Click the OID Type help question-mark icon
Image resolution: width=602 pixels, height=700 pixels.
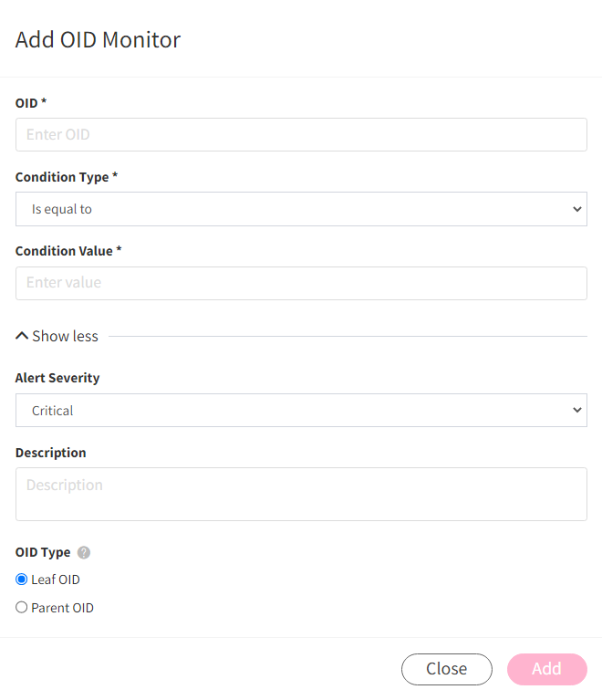point(83,552)
